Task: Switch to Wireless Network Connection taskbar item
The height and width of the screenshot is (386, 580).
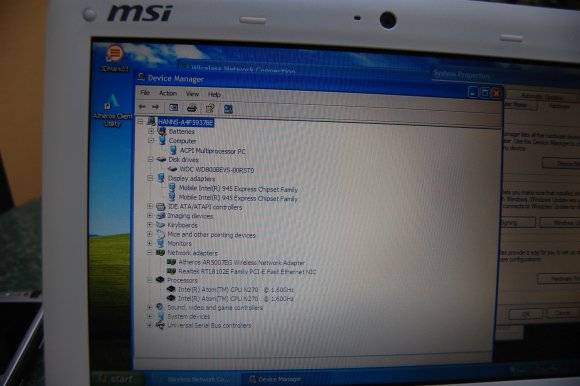Action: point(195,379)
